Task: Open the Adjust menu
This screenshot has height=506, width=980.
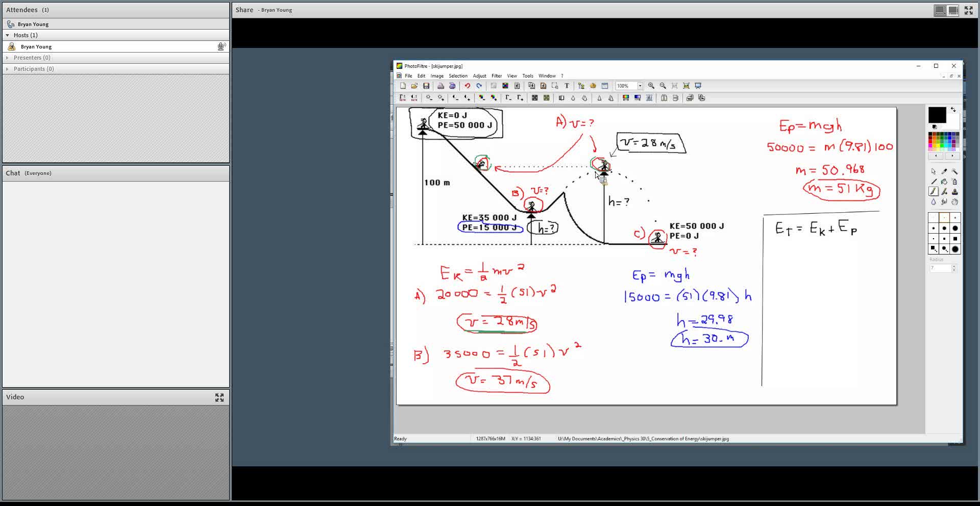Action: click(x=479, y=76)
